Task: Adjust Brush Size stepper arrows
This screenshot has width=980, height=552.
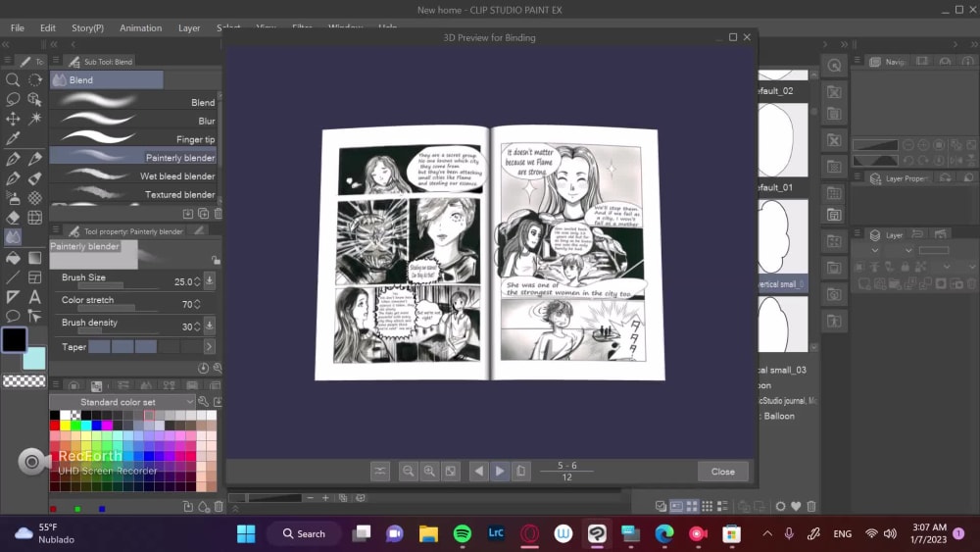Action: pos(198,282)
